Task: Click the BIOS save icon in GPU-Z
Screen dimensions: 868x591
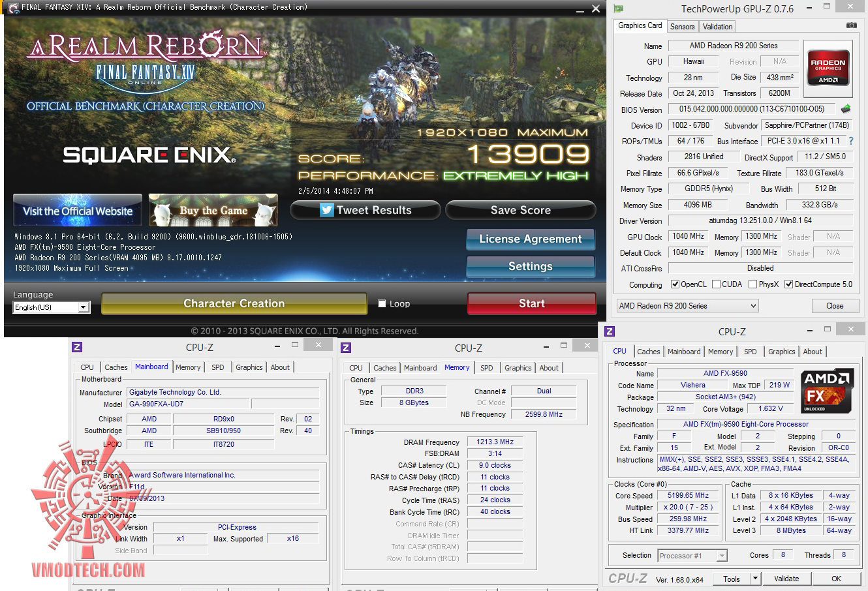Action: tap(846, 109)
